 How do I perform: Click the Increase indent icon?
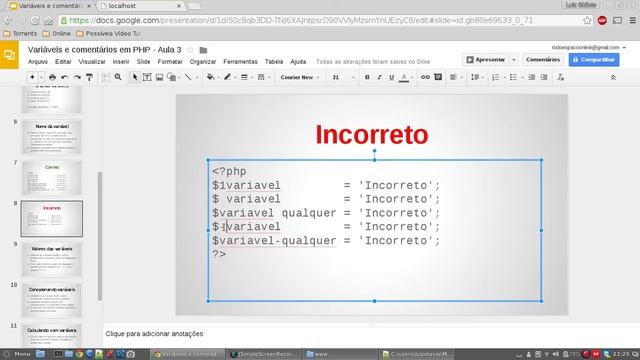click(x=544, y=77)
